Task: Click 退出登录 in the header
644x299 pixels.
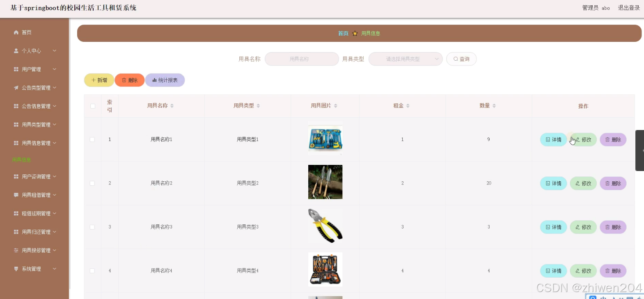Action: click(629, 8)
